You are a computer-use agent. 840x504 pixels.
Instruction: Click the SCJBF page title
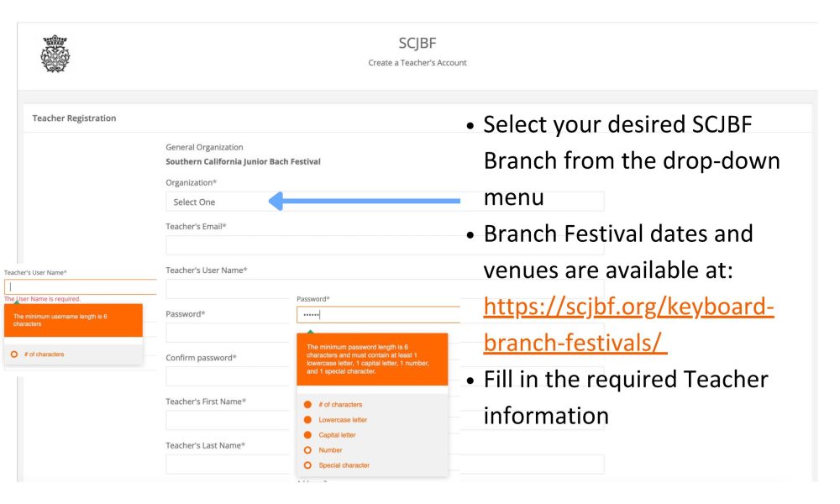tap(417, 43)
